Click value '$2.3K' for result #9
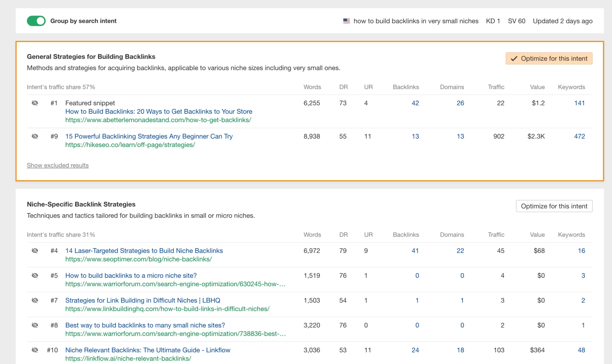This screenshot has height=364, width=612. tap(536, 136)
